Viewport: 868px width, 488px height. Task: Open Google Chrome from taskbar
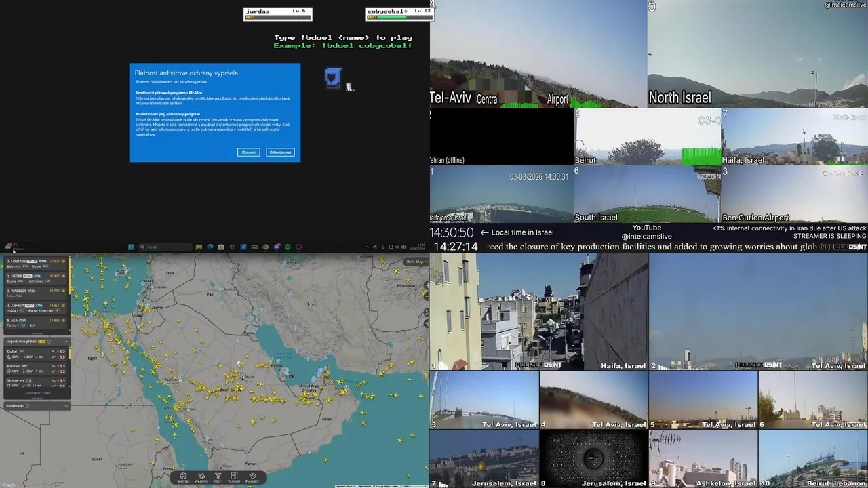point(265,247)
